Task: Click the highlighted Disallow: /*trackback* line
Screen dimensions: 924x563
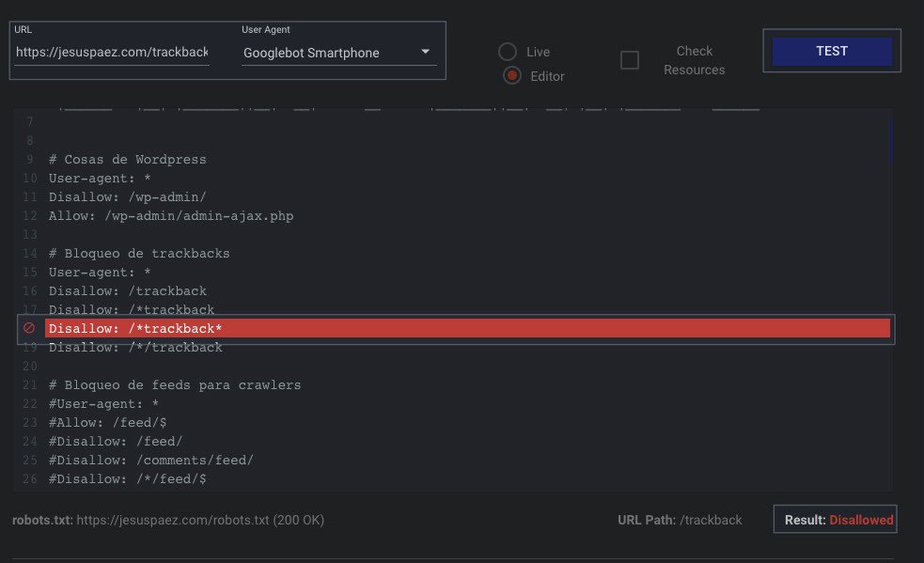Action: [467, 328]
